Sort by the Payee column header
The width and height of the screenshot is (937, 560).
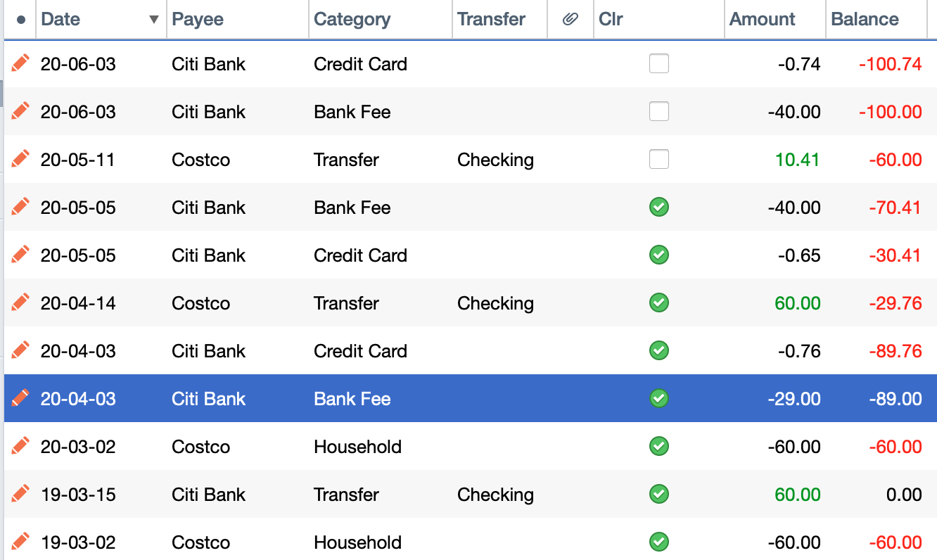[x=198, y=20]
